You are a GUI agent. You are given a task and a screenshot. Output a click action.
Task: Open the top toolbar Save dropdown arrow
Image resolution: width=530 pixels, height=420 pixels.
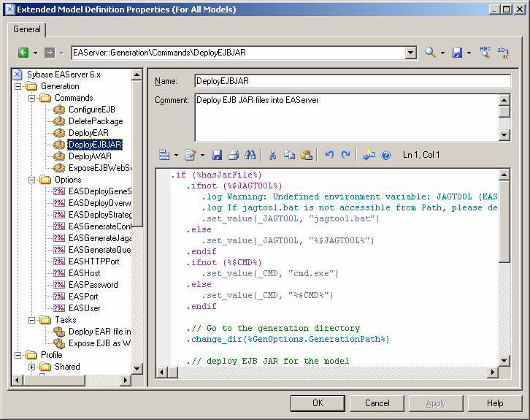(469, 53)
